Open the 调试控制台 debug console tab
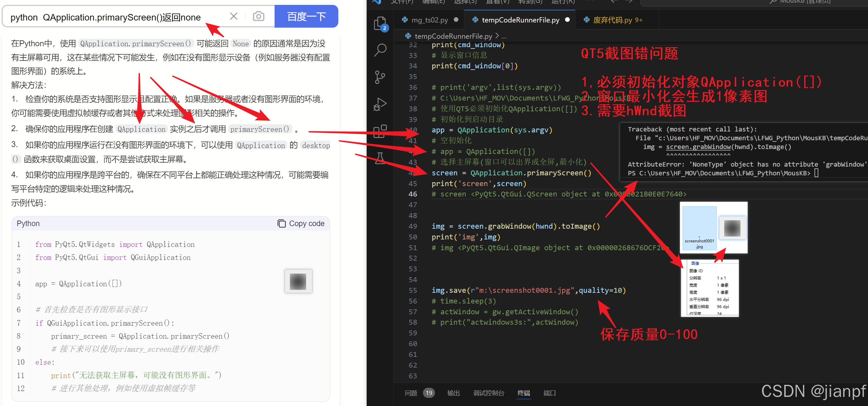 pyautogui.click(x=488, y=393)
